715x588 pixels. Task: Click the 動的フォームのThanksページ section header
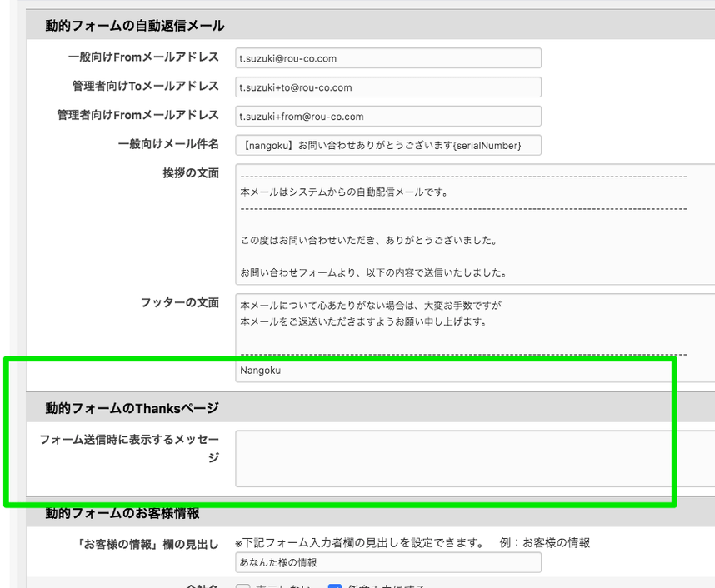[132, 408]
